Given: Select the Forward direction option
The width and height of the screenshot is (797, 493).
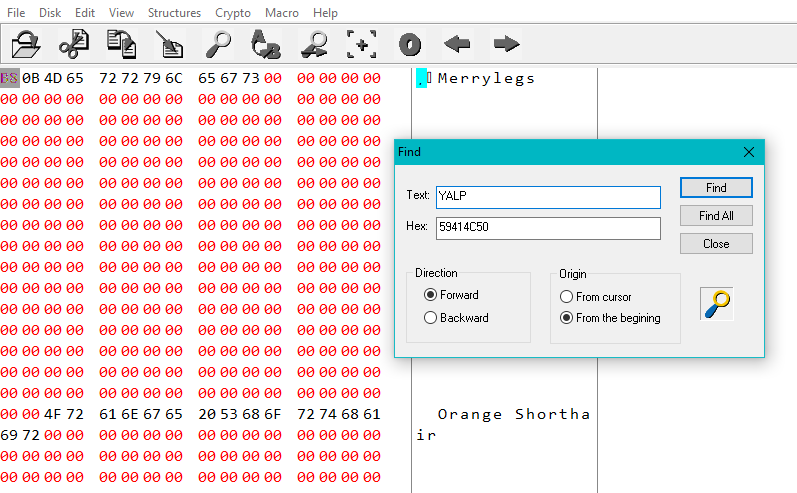Looking at the screenshot, I should pyautogui.click(x=431, y=295).
